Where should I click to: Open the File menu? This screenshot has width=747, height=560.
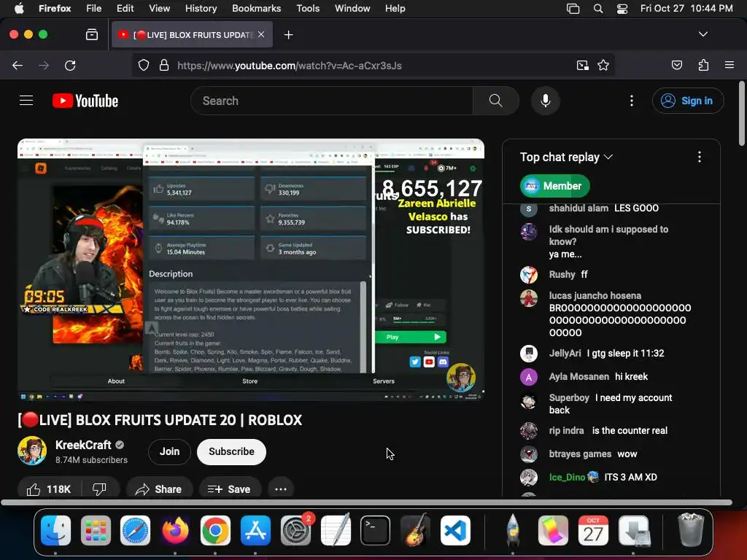point(93,9)
